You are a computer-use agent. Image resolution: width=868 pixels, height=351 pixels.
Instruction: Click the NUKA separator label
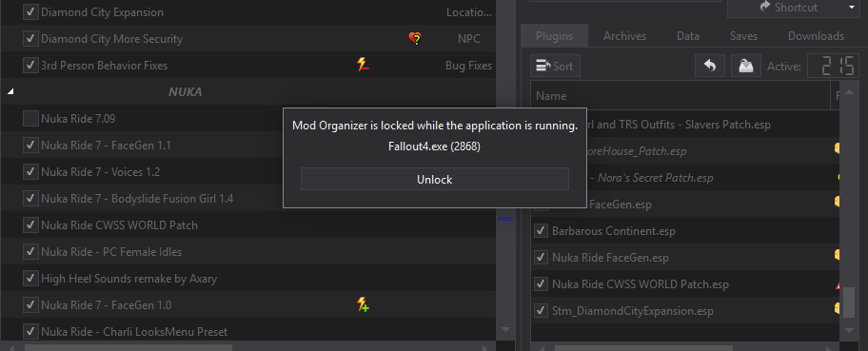tap(185, 92)
